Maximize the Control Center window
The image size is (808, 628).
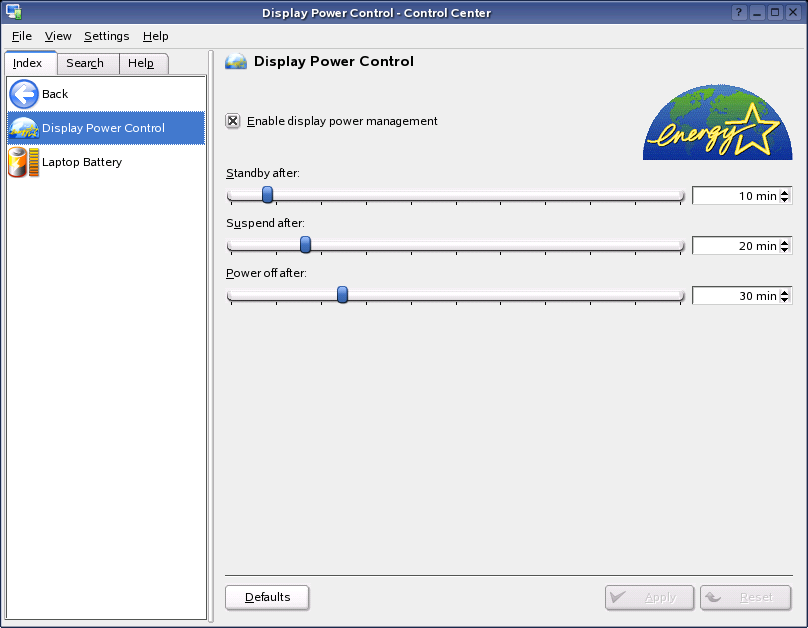tap(775, 12)
